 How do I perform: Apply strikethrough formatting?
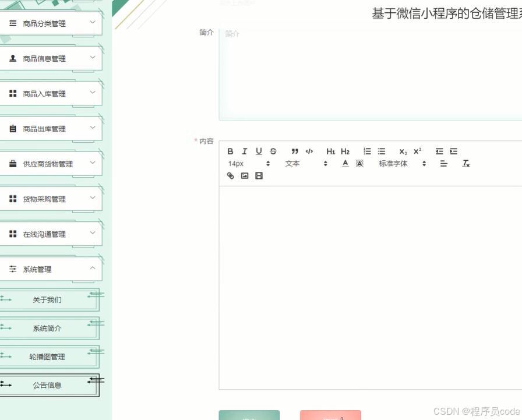coord(273,151)
